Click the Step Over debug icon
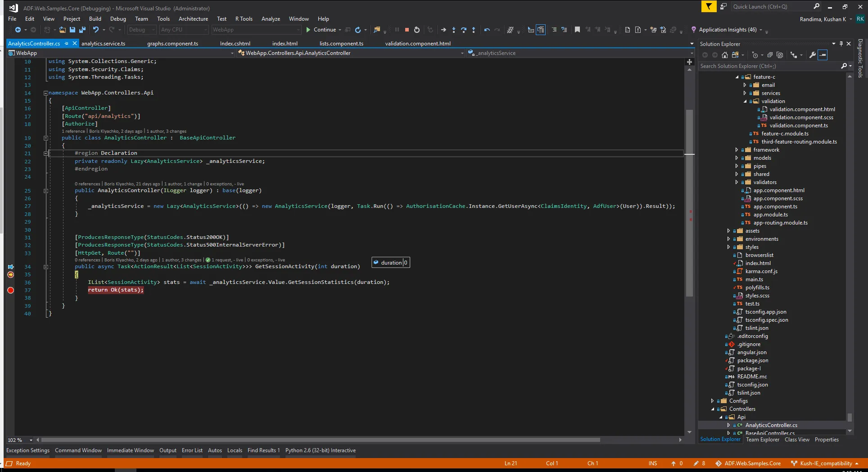Image resolution: width=868 pixels, height=472 pixels. [463, 30]
